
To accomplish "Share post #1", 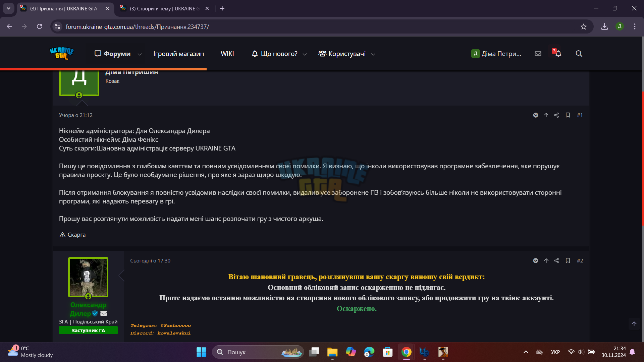I will click(x=556, y=115).
